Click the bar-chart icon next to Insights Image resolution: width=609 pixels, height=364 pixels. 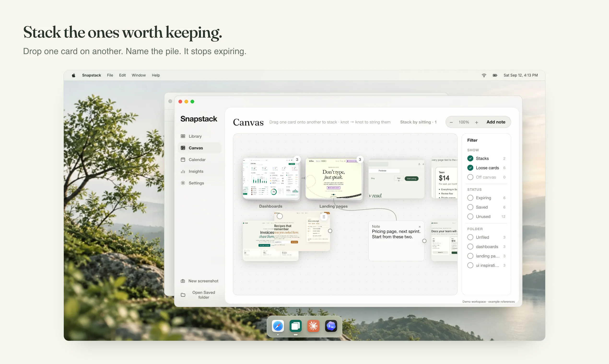click(x=183, y=171)
